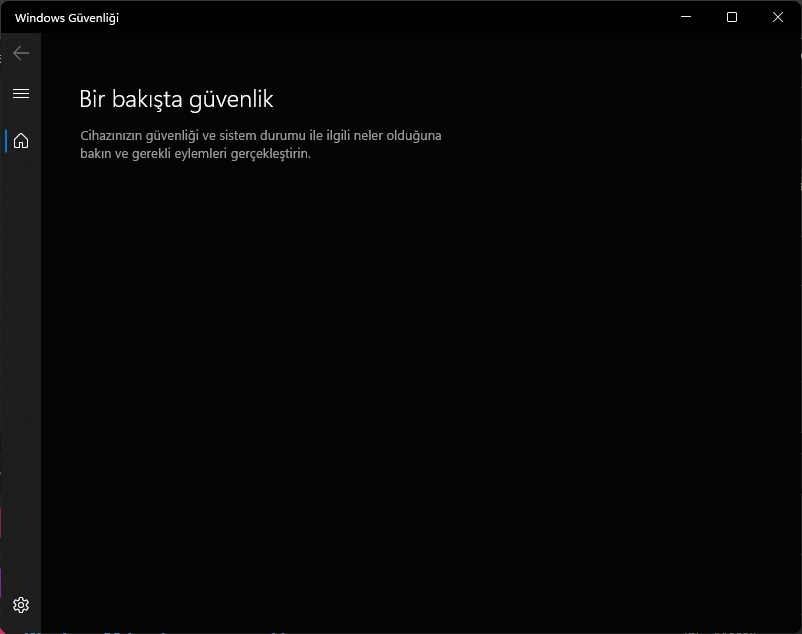Image resolution: width=802 pixels, height=634 pixels.
Task: Click the "Cihazınızın güvenliği" description text
Action: click(x=261, y=144)
